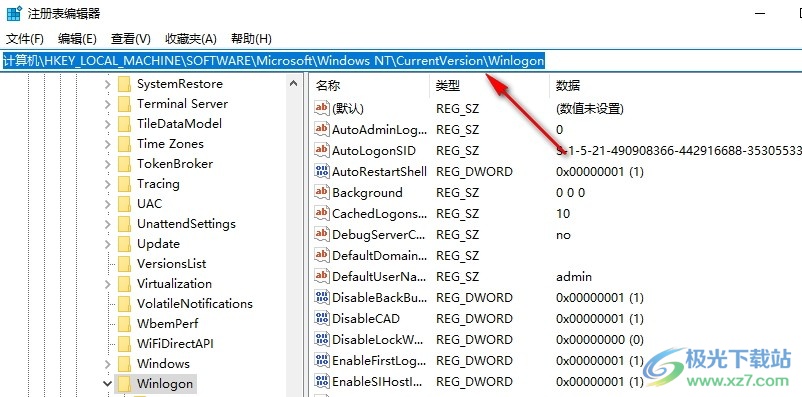Select the TileDataModel folder icon

[124, 124]
